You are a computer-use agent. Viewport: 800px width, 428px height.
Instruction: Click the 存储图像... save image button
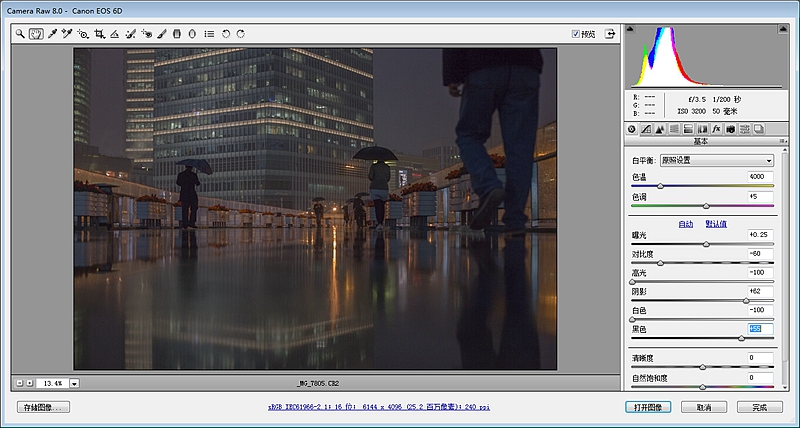coord(43,407)
